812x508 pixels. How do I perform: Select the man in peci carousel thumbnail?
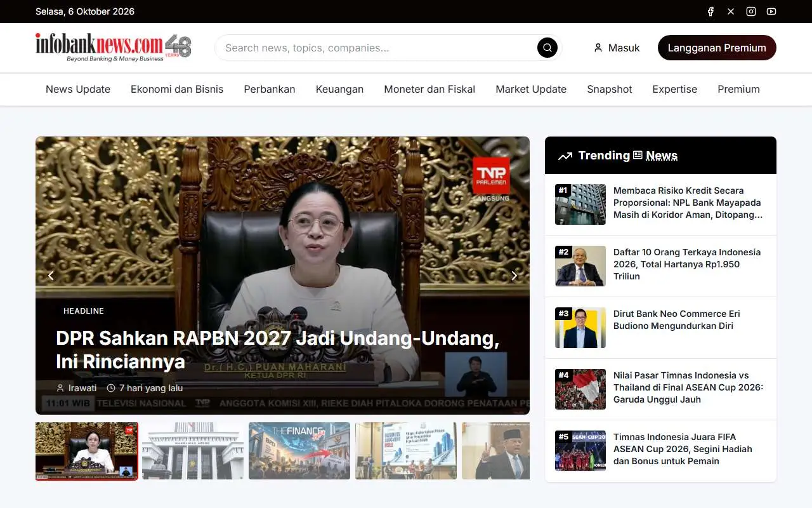click(495, 451)
